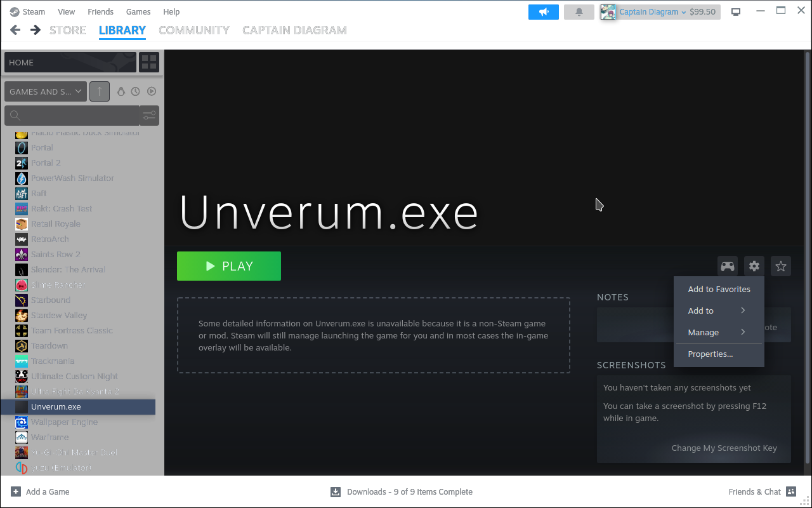Open the View menu
812x508 pixels.
[67, 11]
